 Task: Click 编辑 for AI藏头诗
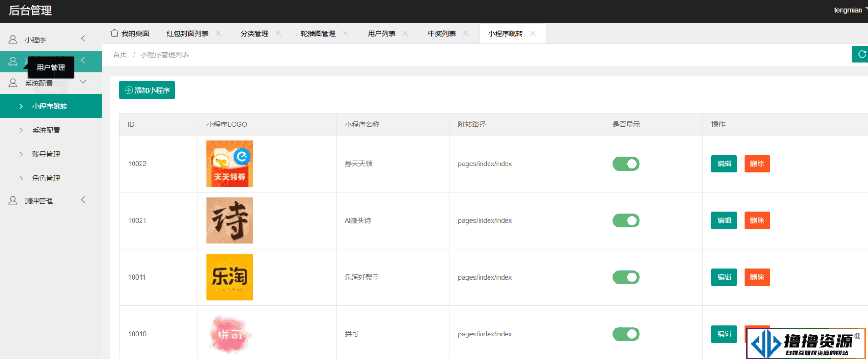tap(724, 220)
